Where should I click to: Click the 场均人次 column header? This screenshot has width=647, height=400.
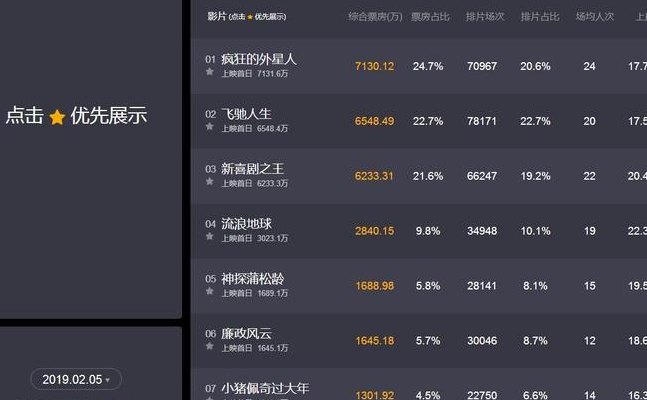595,17
